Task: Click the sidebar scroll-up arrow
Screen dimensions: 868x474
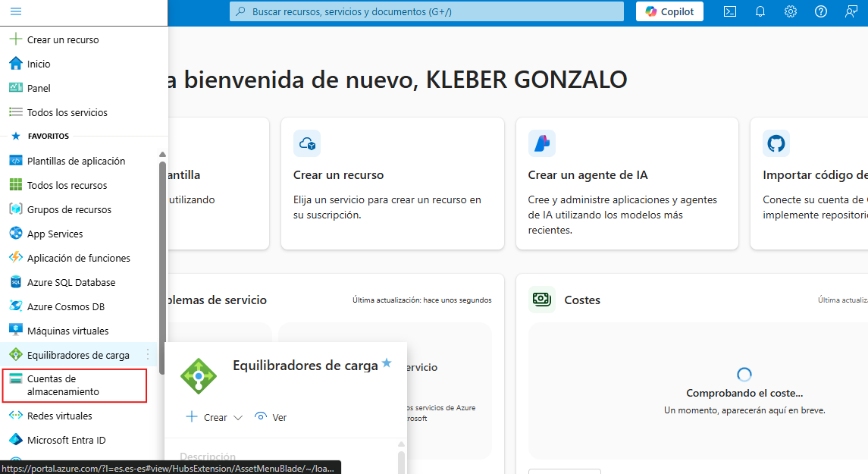Action: [162, 155]
